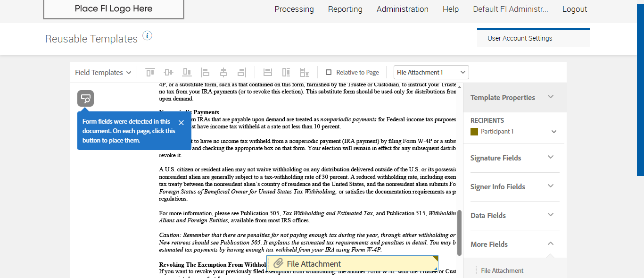The width and height of the screenshot is (644, 278).
Task: Click the Place FI Logo Here box
Action: pyautogui.click(x=114, y=9)
